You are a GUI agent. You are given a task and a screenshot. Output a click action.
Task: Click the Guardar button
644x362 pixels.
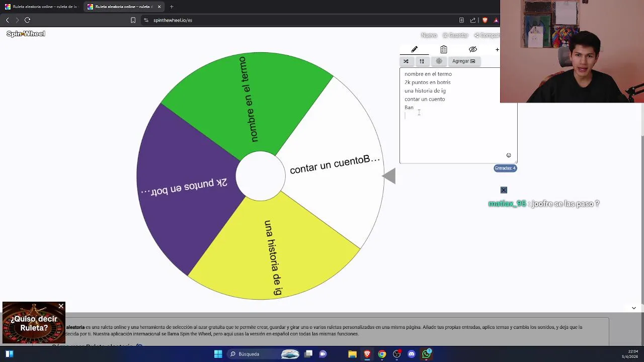pos(456,35)
